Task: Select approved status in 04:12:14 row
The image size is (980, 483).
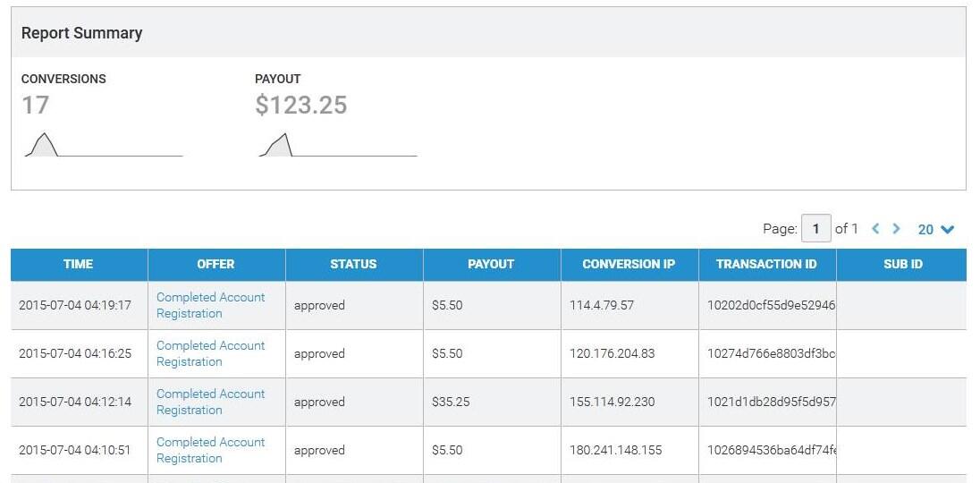Action: tap(319, 402)
